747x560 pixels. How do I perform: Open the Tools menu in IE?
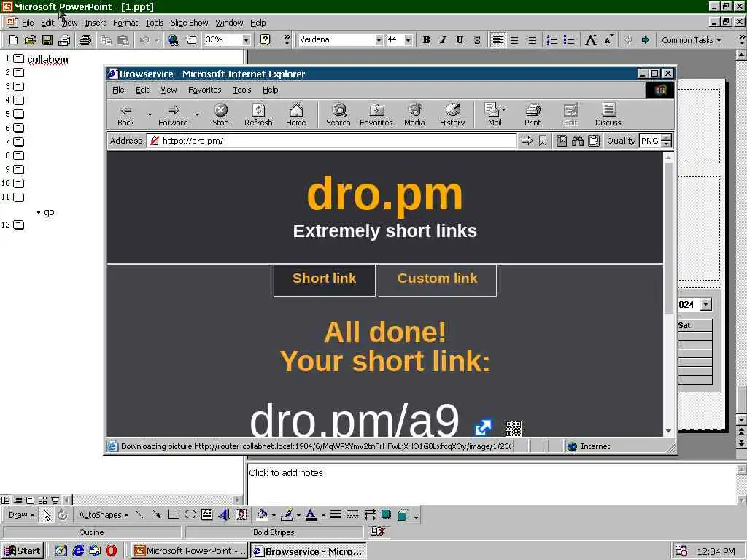(242, 90)
